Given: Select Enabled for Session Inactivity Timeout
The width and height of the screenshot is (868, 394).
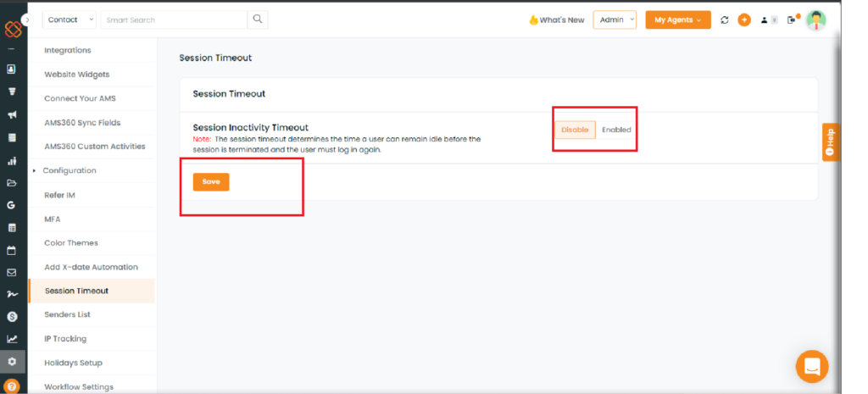Looking at the screenshot, I should pos(616,130).
